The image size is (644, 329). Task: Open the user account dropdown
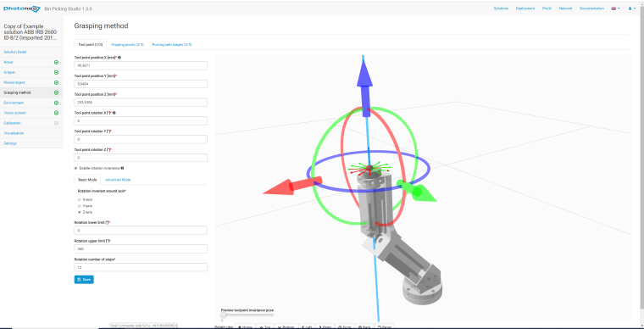tap(631, 8)
